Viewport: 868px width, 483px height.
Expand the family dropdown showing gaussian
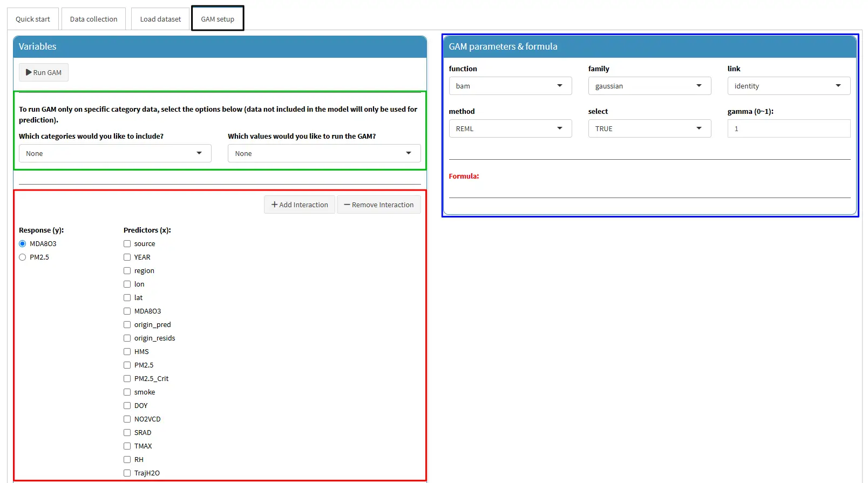tap(649, 86)
